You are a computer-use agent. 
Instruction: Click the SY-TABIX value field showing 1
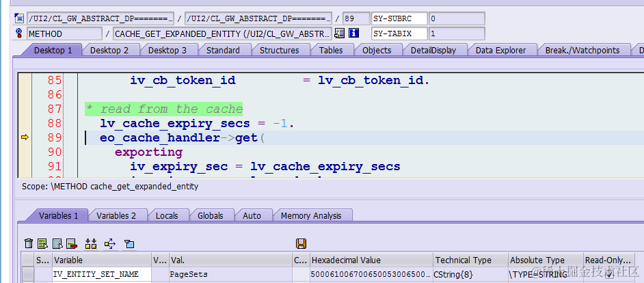pos(457,33)
